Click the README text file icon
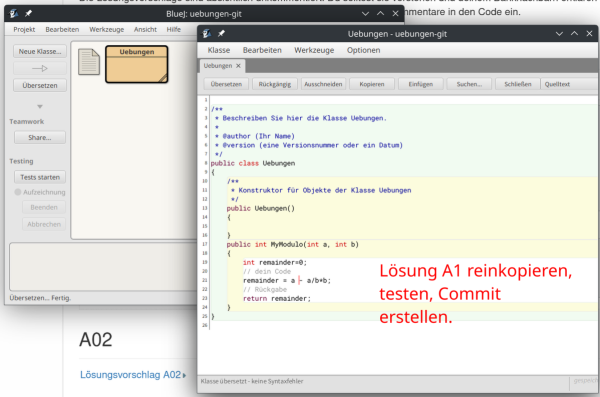Screen dimensions: 600x397 [x=89, y=62]
